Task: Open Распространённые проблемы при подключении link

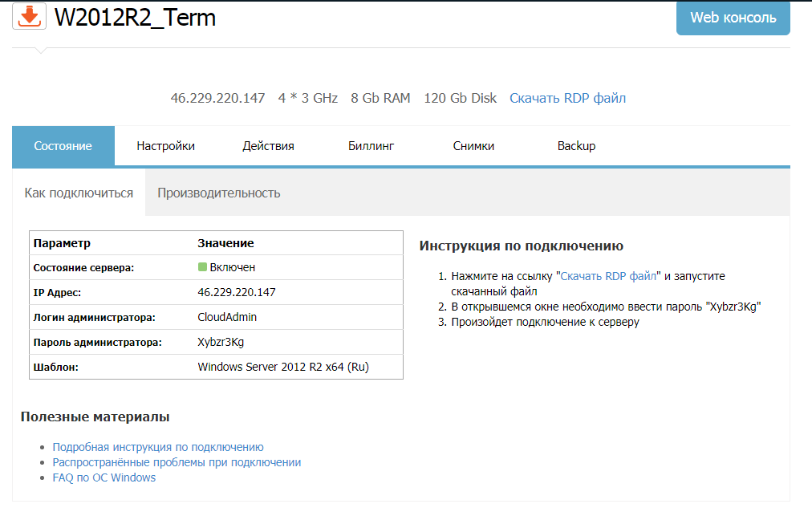Action: [177, 462]
